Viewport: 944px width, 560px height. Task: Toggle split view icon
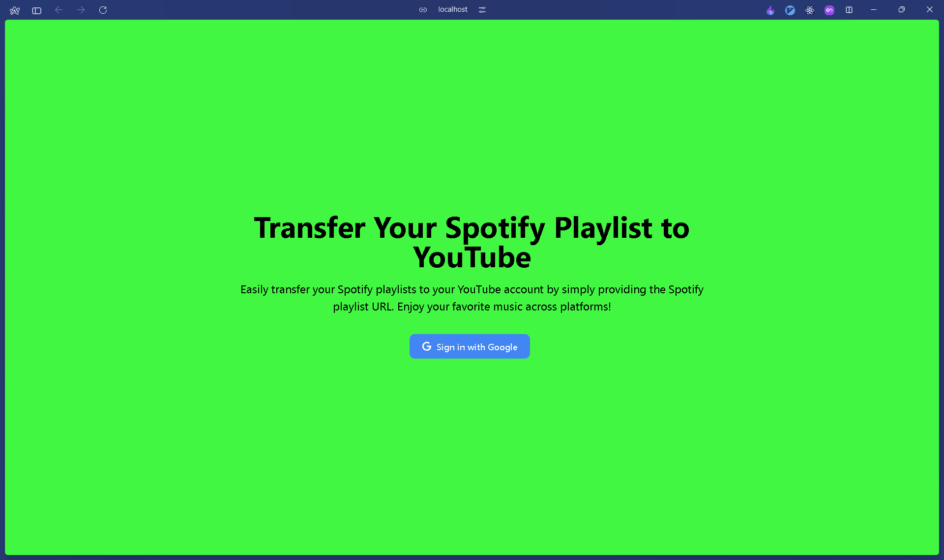coord(849,10)
